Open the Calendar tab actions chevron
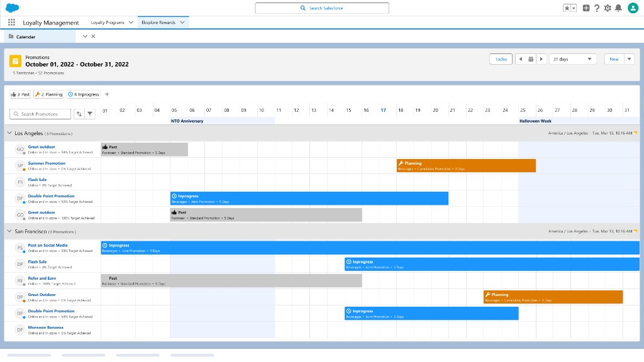The width and height of the screenshot is (644, 362). (85, 36)
